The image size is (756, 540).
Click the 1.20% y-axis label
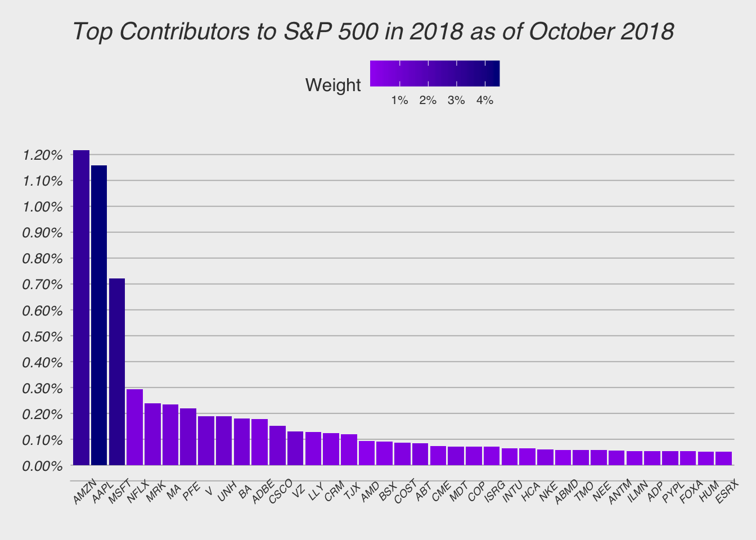pyautogui.click(x=42, y=155)
